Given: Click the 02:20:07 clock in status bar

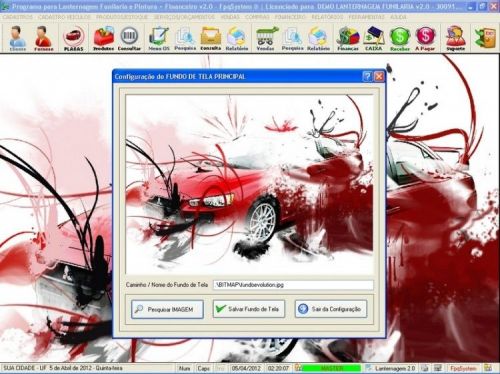Looking at the screenshot, I should [278, 368].
